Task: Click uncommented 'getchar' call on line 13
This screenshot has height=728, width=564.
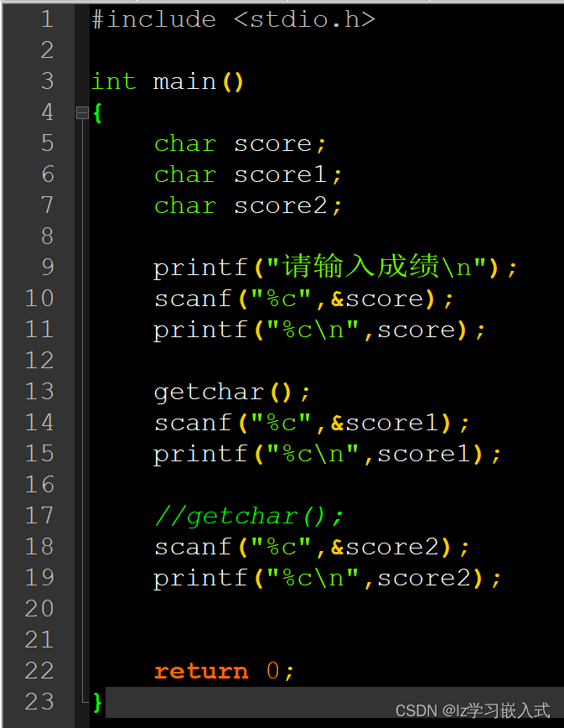Action: (209, 393)
